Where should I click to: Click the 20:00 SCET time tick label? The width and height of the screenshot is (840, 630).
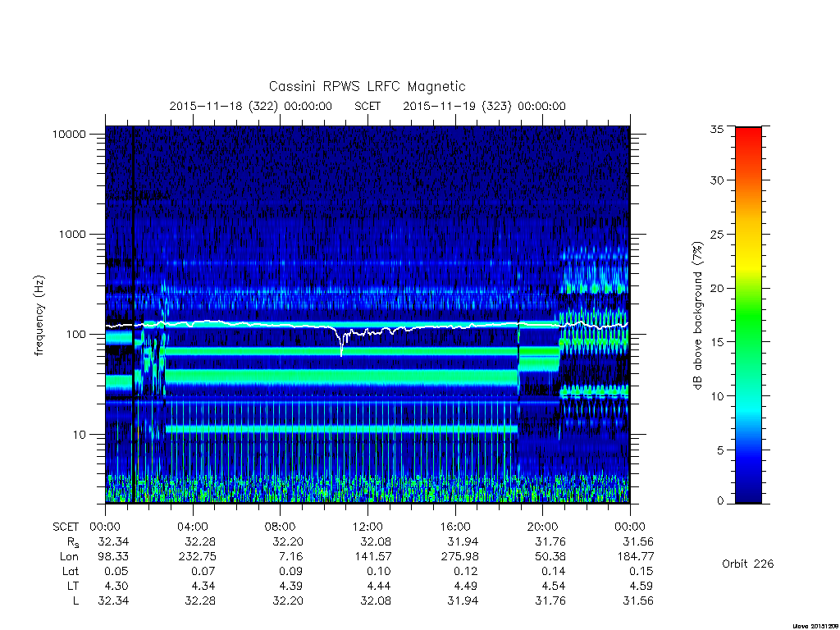click(543, 527)
